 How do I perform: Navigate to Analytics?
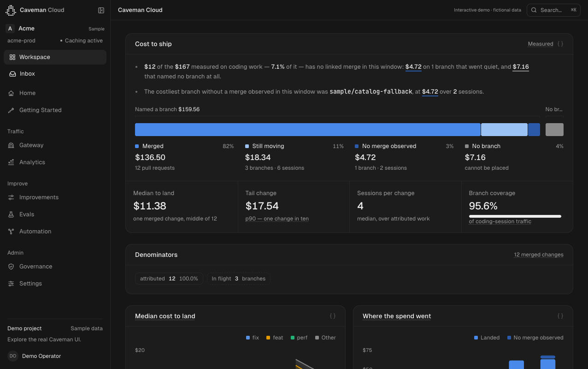click(x=55, y=162)
